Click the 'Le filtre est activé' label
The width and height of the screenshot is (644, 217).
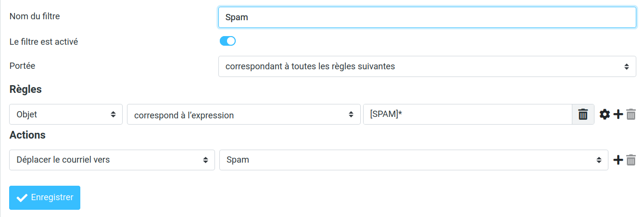(x=44, y=42)
